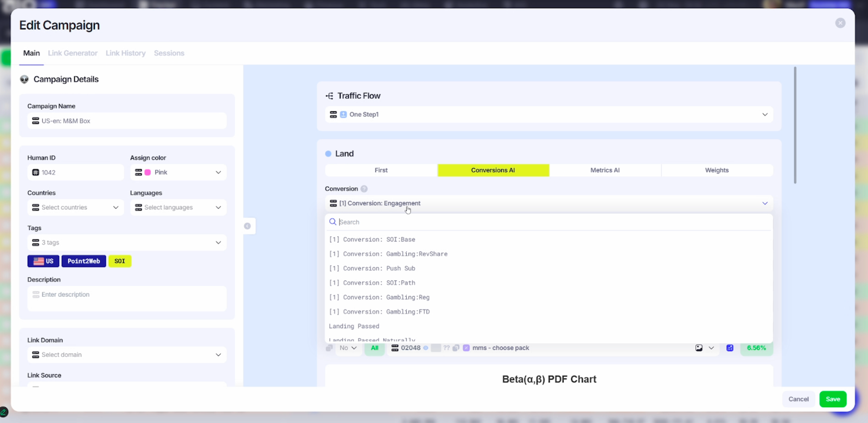Switch Land mode to Metrics AI
The image size is (868, 423).
coord(605,170)
